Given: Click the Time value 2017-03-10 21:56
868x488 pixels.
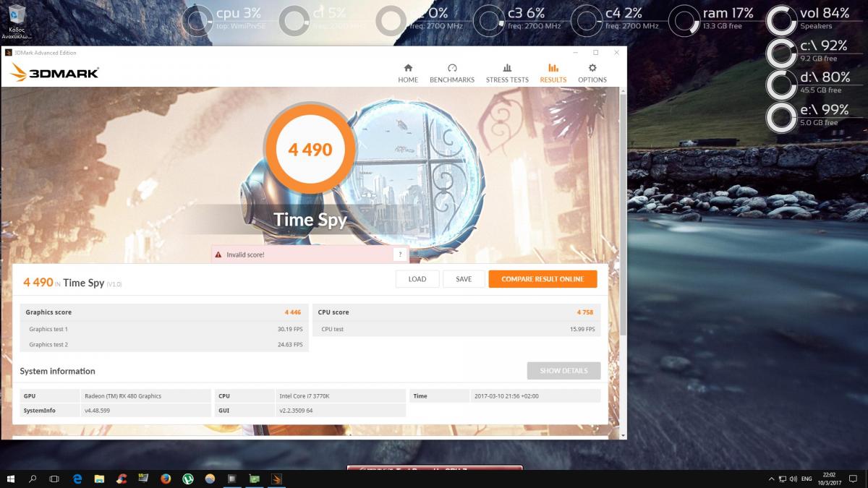Looking at the screenshot, I should 507,396.
